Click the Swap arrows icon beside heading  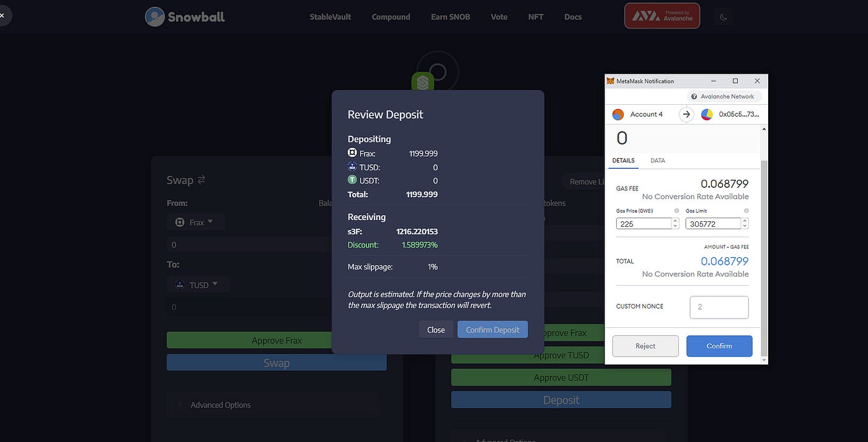click(201, 180)
